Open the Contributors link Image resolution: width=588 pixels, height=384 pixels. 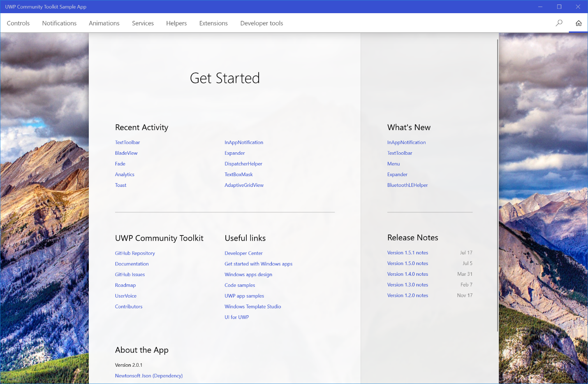click(129, 307)
